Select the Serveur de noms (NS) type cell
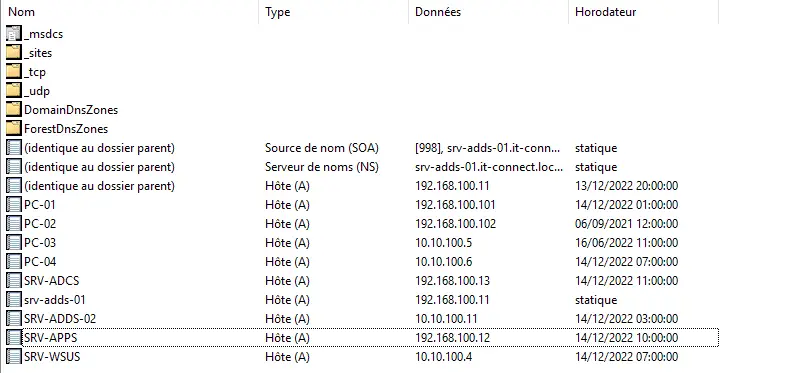The image size is (800, 373). [322, 167]
